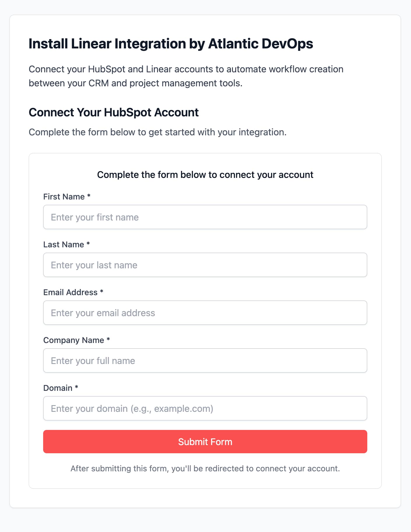
Task: Click the First Name label
Action: 67,197
